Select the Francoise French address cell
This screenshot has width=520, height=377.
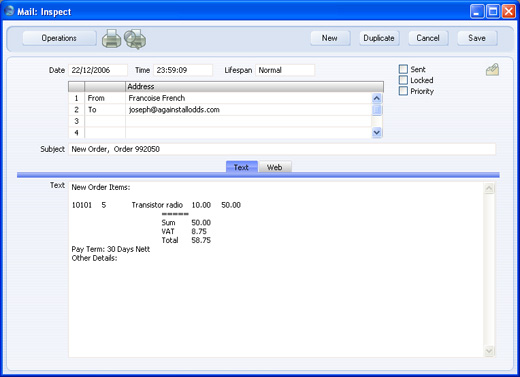[x=248, y=98]
